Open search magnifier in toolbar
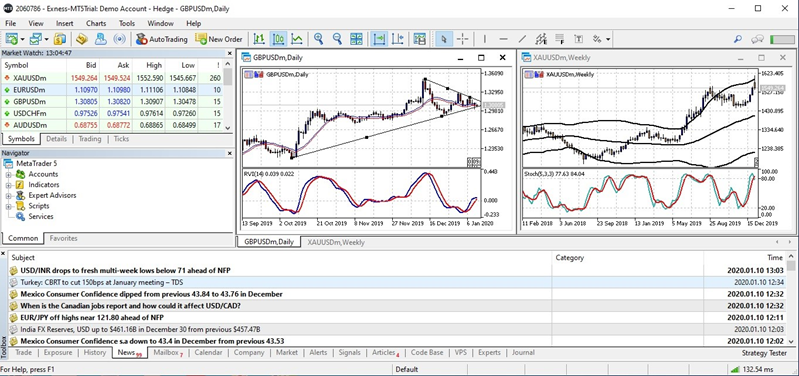 [x=737, y=39]
